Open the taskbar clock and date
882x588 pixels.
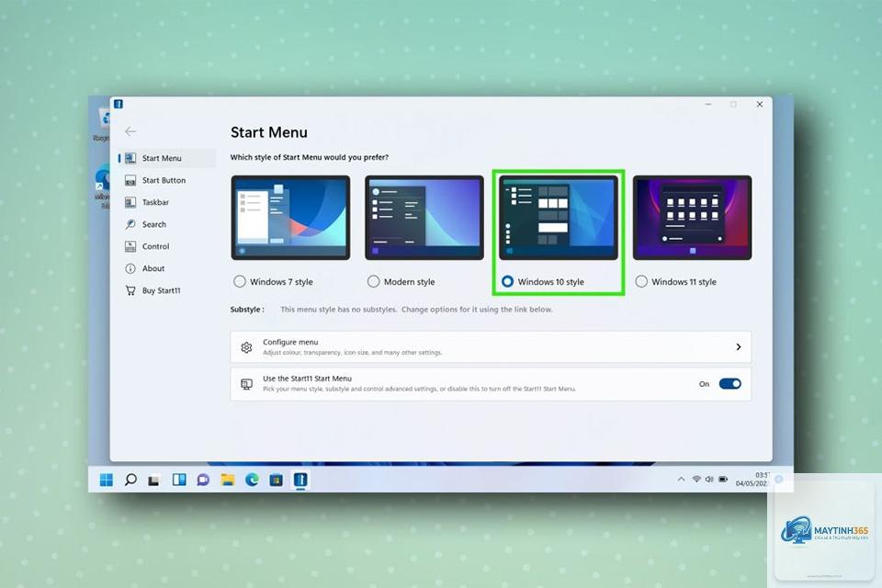752,480
